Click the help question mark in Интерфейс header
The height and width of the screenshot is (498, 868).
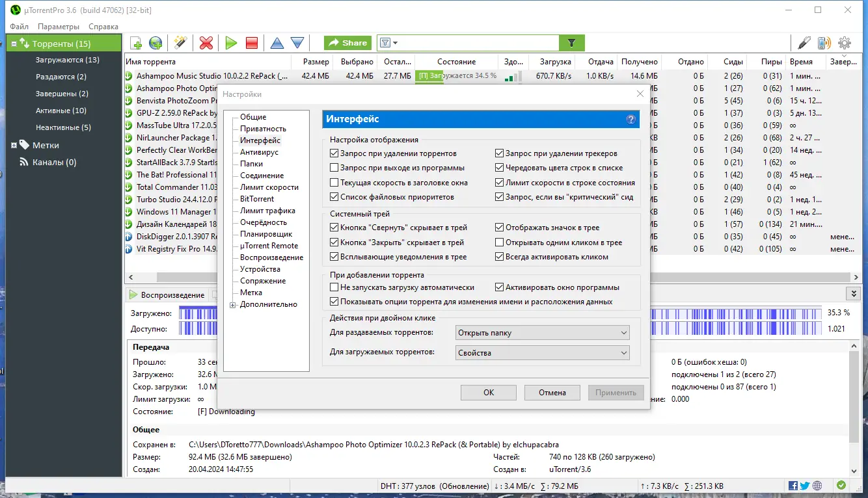click(631, 120)
